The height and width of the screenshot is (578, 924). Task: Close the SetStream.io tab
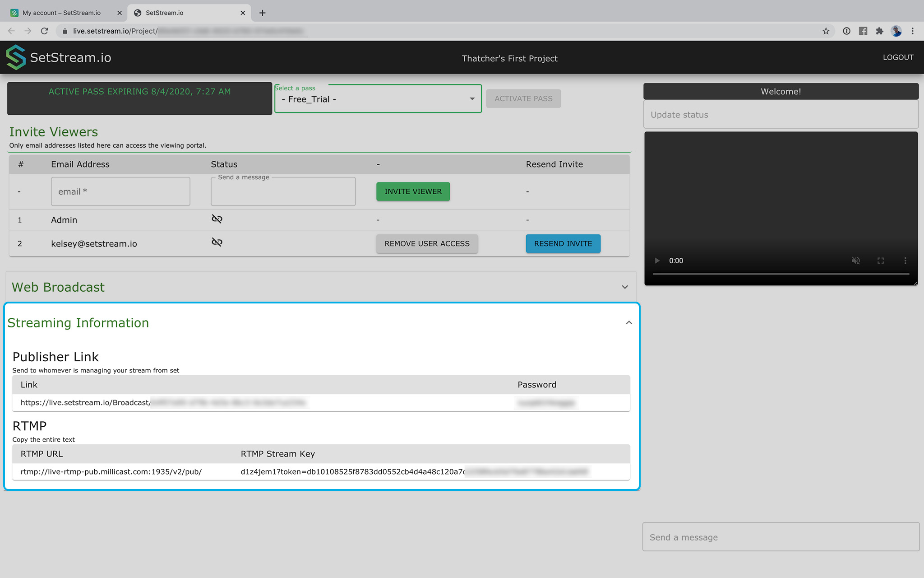(243, 13)
